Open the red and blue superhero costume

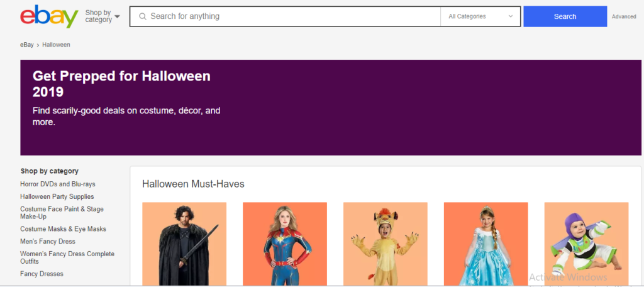point(285,244)
